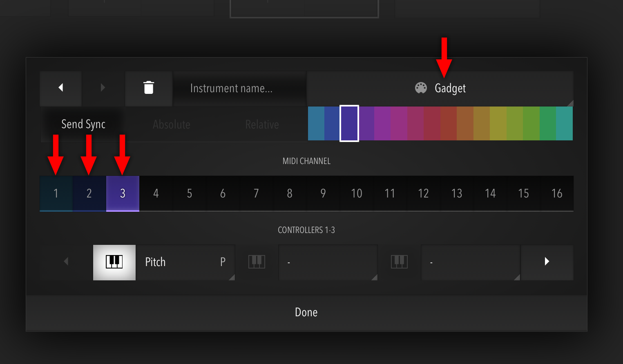This screenshot has width=623, height=364.
Task: Set MIDI channel to 15
Action: (x=523, y=194)
